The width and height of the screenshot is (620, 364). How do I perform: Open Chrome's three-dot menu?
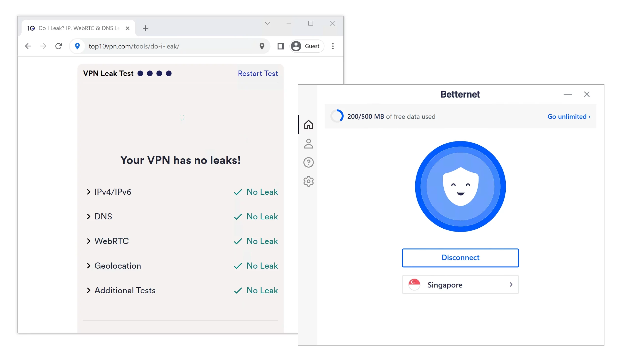(333, 46)
